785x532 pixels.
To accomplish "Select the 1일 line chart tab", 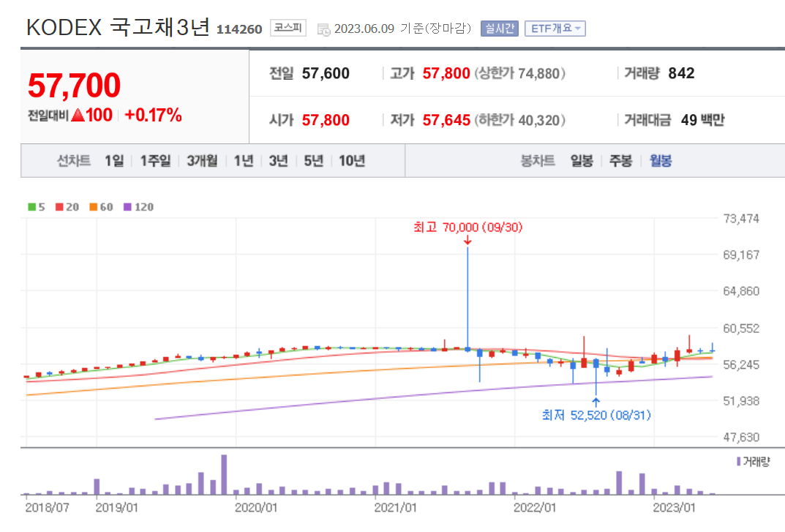I will click(x=114, y=161).
